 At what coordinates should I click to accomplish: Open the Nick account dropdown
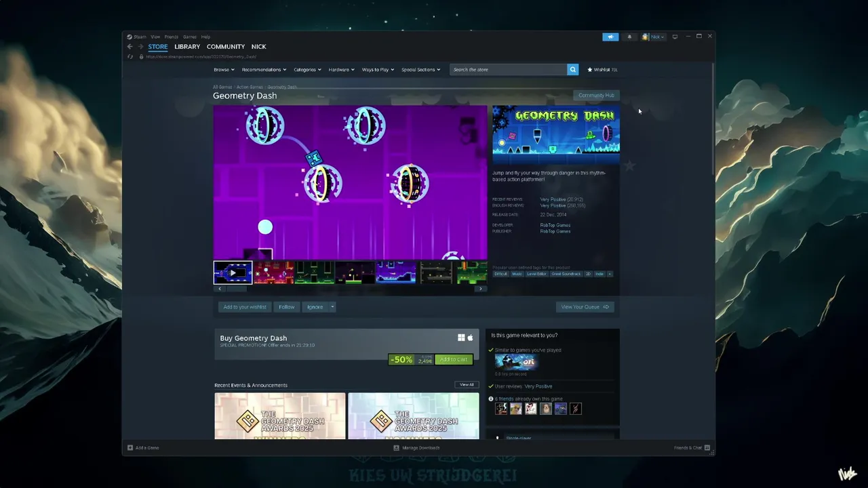(657, 37)
